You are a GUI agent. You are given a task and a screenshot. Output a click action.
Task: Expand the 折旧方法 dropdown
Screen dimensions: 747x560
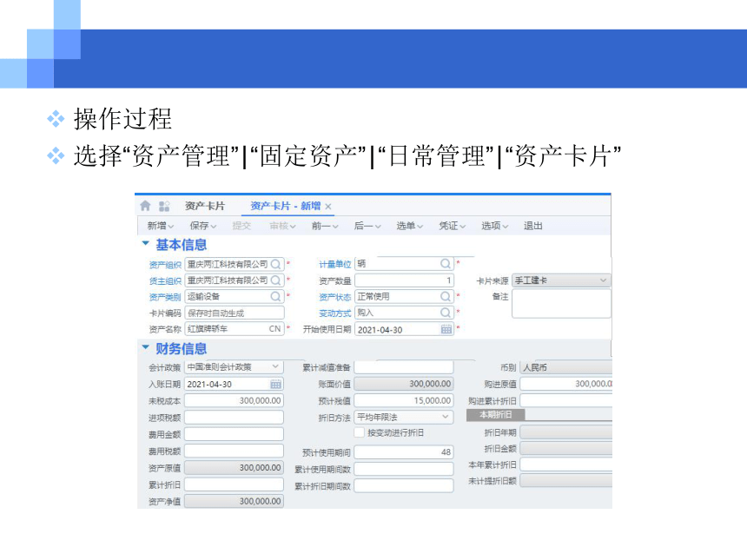coord(446,417)
